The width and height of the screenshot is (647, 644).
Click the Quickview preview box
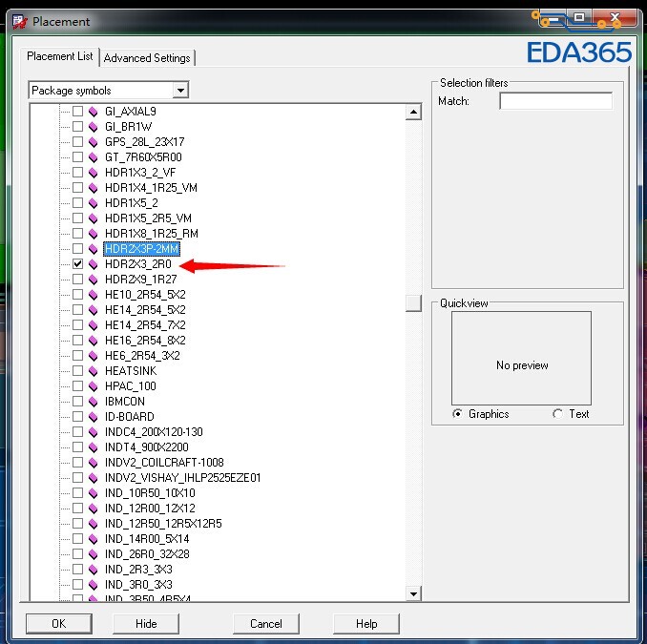[x=521, y=358]
